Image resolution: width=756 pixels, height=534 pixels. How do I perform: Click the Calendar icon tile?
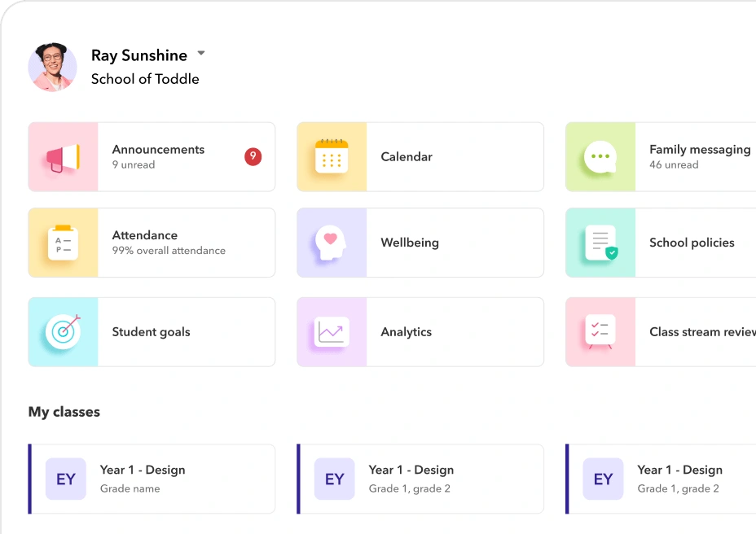pos(332,156)
